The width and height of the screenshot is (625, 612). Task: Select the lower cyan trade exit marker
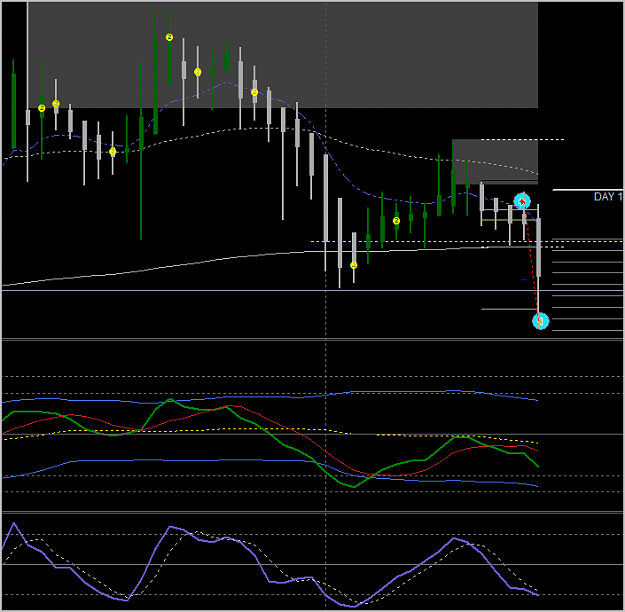click(540, 321)
